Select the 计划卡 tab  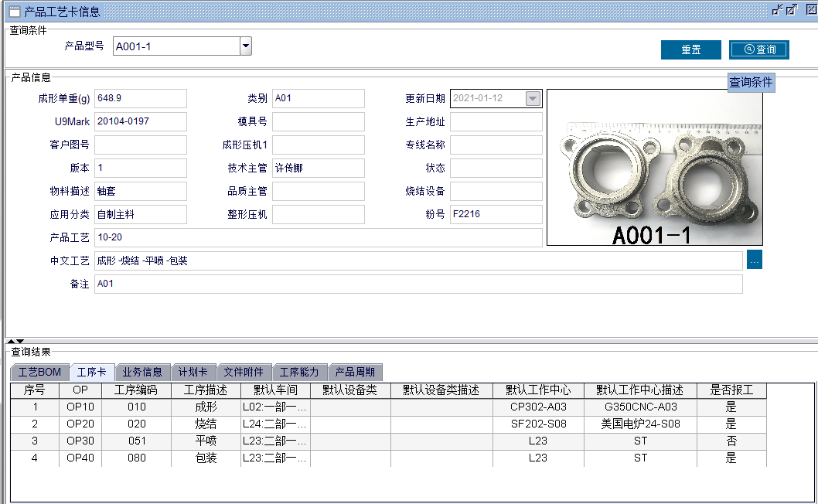[x=193, y=373]
